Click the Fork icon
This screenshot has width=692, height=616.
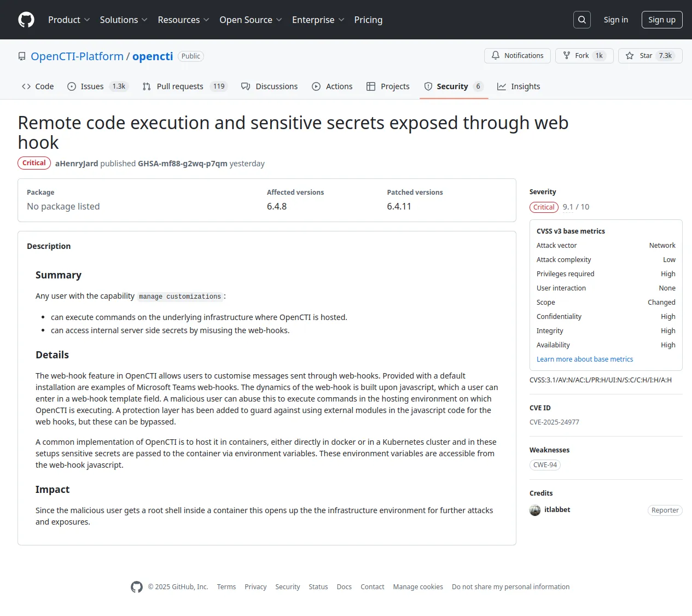(x=567, y=56)
